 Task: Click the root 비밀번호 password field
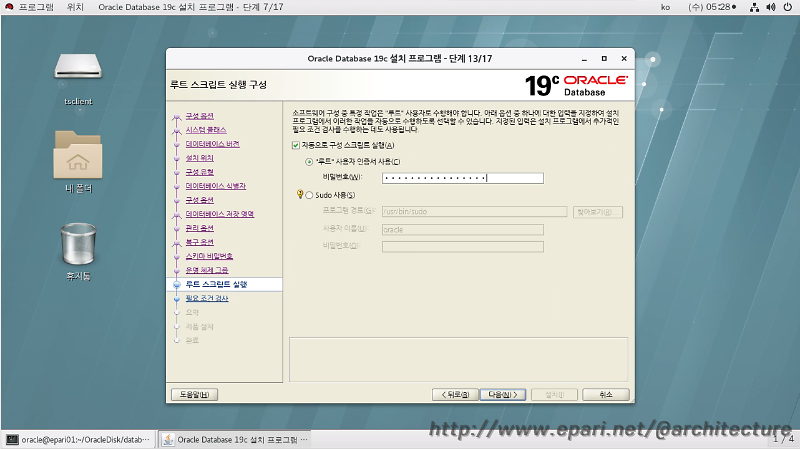[x=463, y=178]
